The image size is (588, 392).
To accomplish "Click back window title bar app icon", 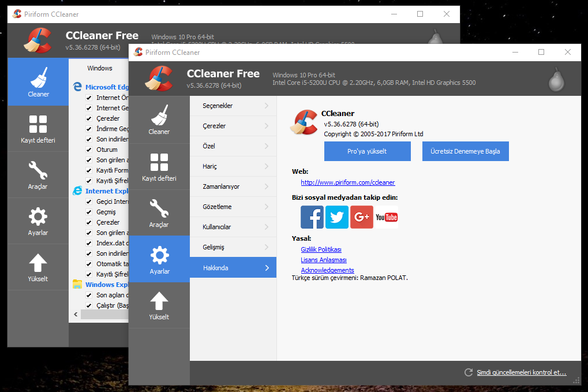I will point(17,14).
